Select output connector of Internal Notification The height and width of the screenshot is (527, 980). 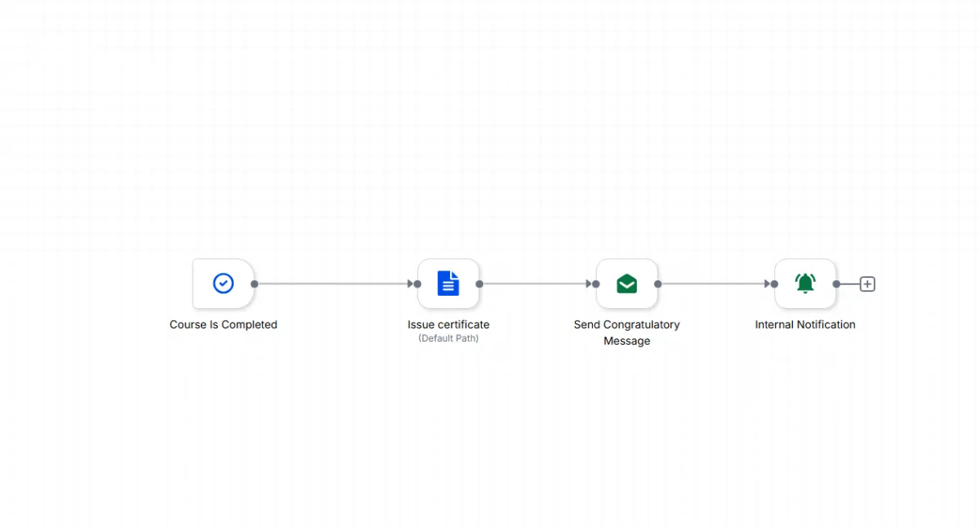point(836,284)
